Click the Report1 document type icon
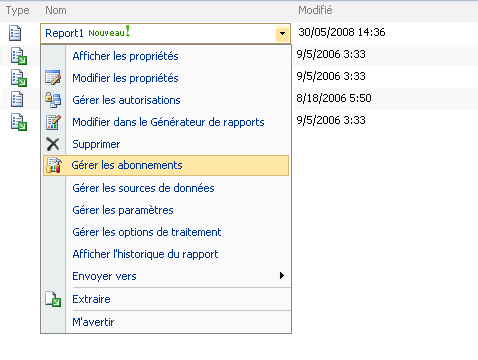 tap(15, 33)
